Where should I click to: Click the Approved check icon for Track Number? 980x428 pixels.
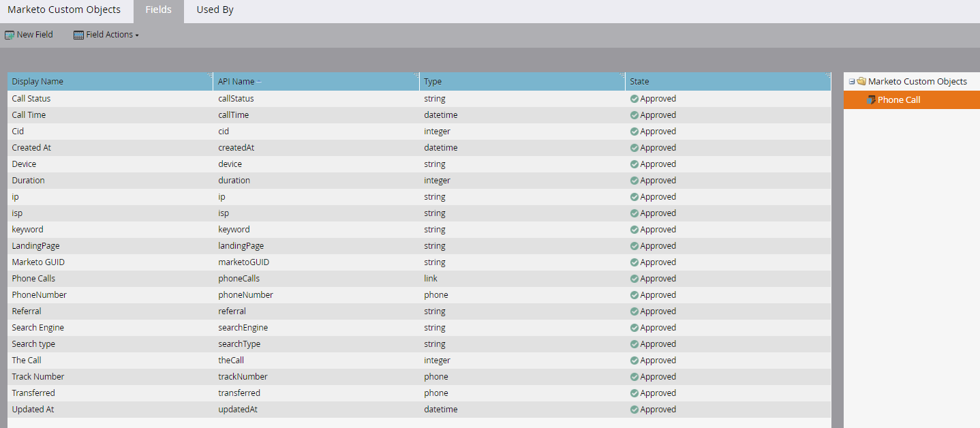[x=634, y=377]
